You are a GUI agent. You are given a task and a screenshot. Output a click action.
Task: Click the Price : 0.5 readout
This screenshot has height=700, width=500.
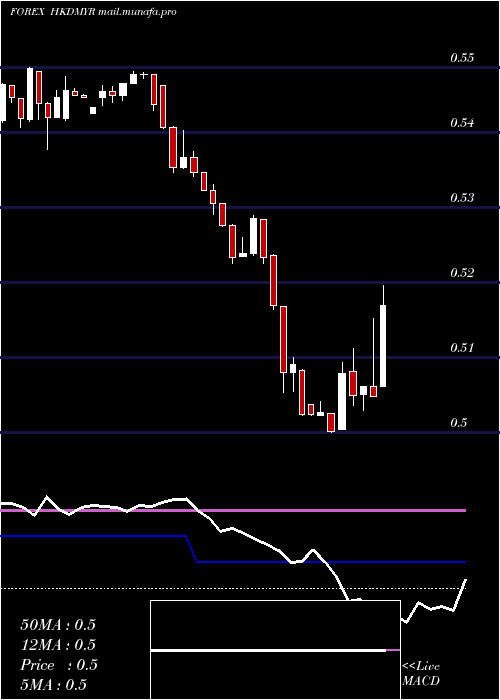59,665
